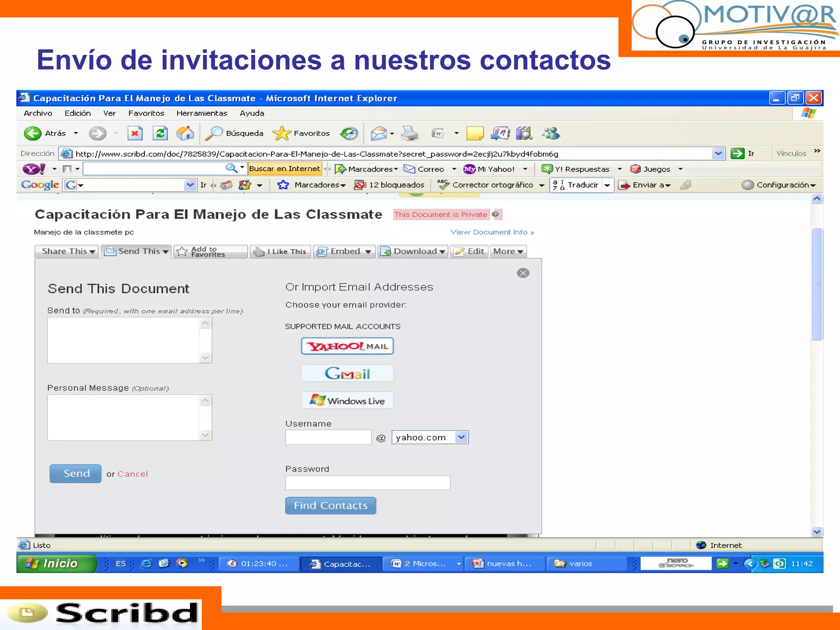This screenshot has height=630, width=840.
Task: Open Windows Media Player quick launch icon
Action: (182, 563)
